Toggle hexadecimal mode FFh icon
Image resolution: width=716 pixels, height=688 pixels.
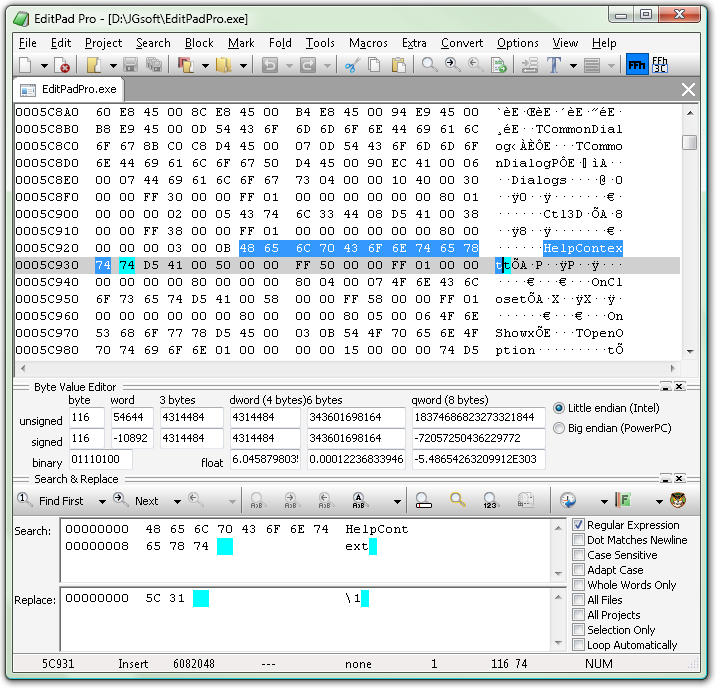click(637, 65)
